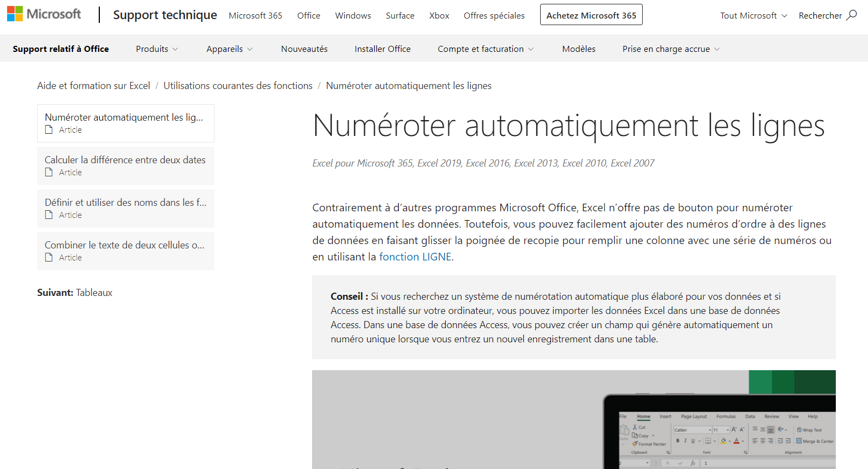The image size is (868, 469).
Task: Open Combiner le texte de deux cellules
Action: pyautogui.click(x=125, y=251)
